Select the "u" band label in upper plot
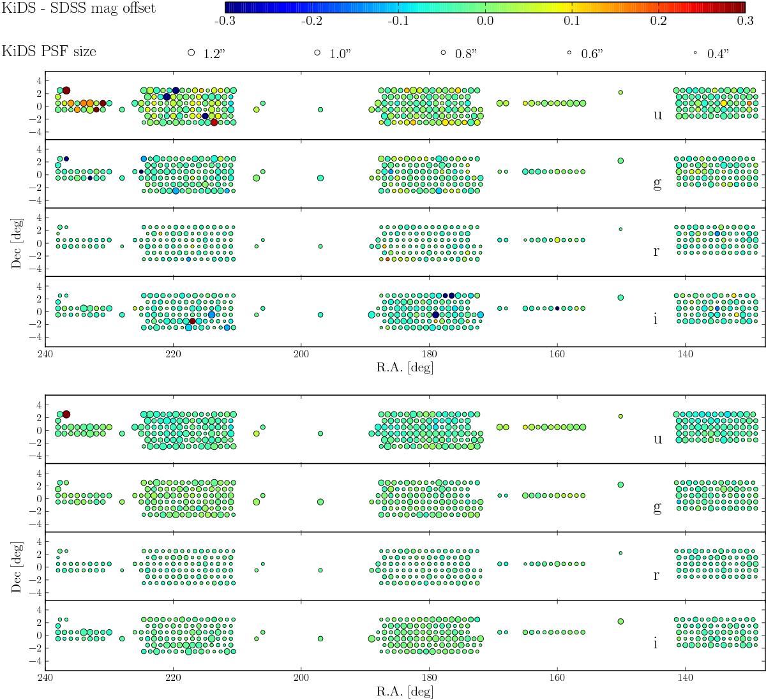This screenshot has height=700, width=766. 656,115
